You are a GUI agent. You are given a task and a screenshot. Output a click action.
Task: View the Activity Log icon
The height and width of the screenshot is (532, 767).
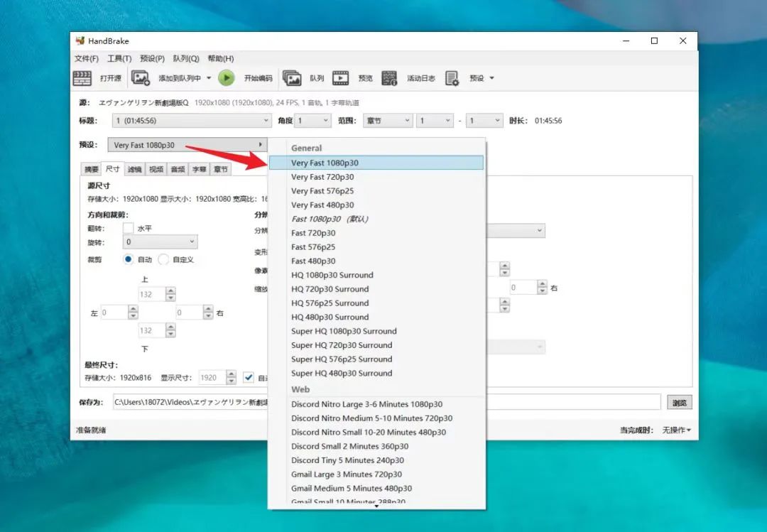389,78
